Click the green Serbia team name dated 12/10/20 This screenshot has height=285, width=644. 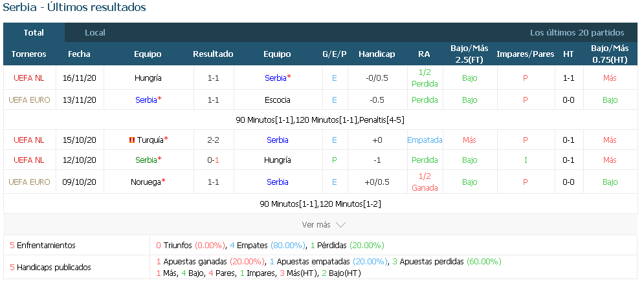(x=146, y=160)
